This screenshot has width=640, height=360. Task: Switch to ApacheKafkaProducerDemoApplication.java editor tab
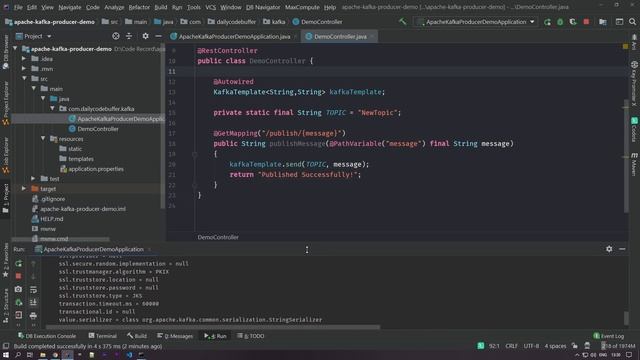[233, 36]
